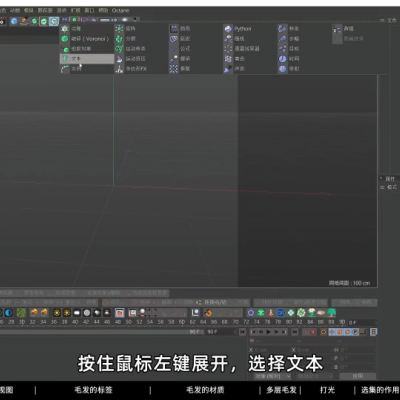Click the cube primitive toolbar icon
The image size is (400, 400).
(14, 21)
